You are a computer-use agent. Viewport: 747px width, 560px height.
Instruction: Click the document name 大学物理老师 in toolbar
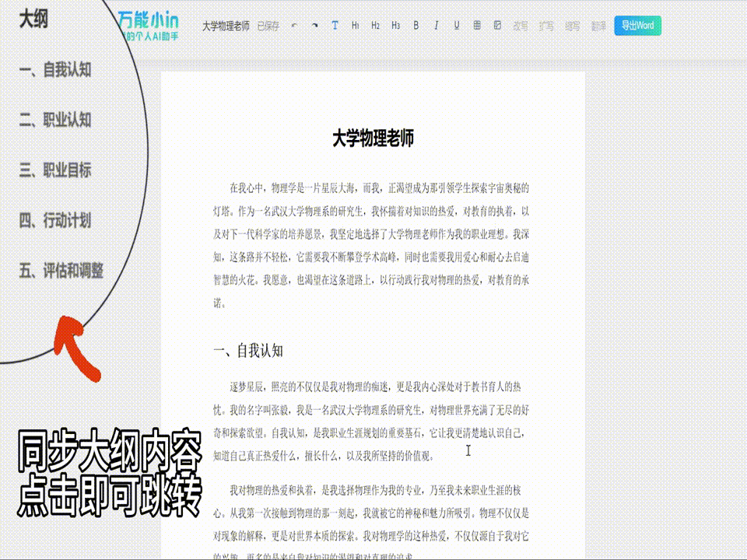(x=226, y=26)
